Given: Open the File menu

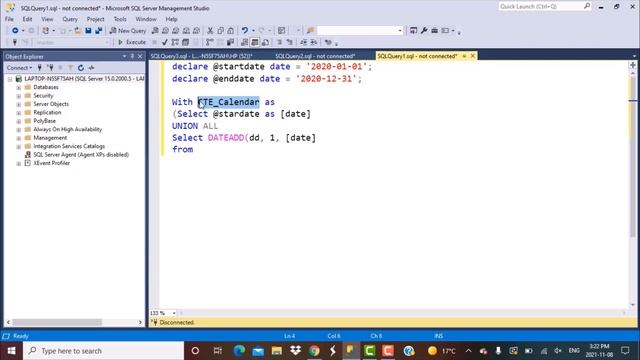Looking at the screenshot, I should click(9, 19).
